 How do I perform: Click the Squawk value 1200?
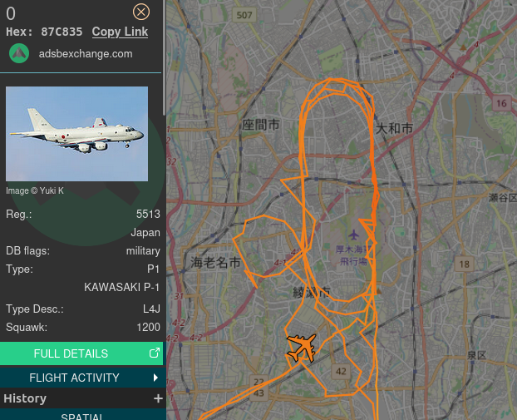tap(149, 328)
